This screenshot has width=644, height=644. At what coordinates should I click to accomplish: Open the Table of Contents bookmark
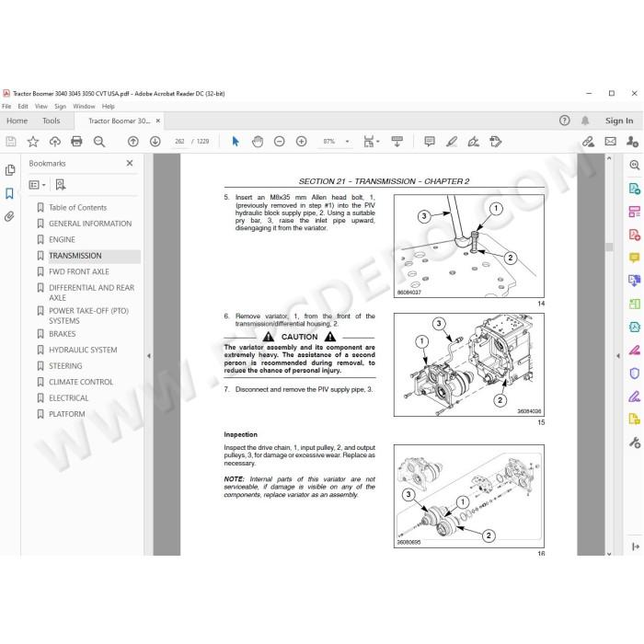(77, 207)
